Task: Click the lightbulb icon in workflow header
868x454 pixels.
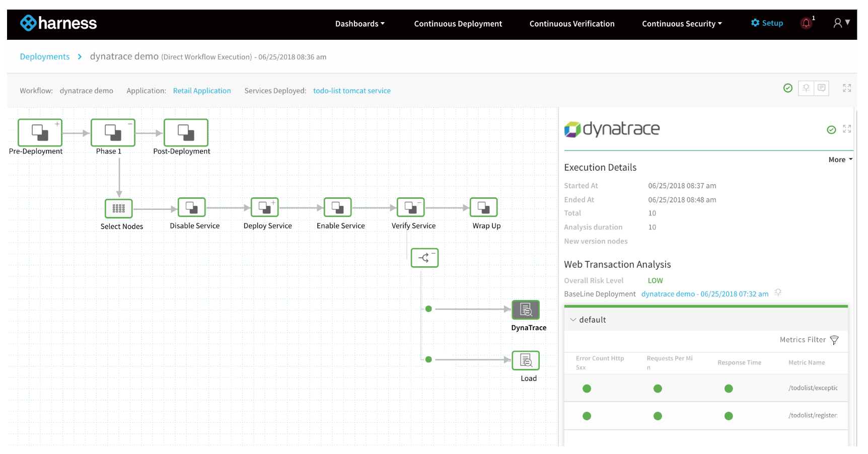Action: click(x=806, y=88)
